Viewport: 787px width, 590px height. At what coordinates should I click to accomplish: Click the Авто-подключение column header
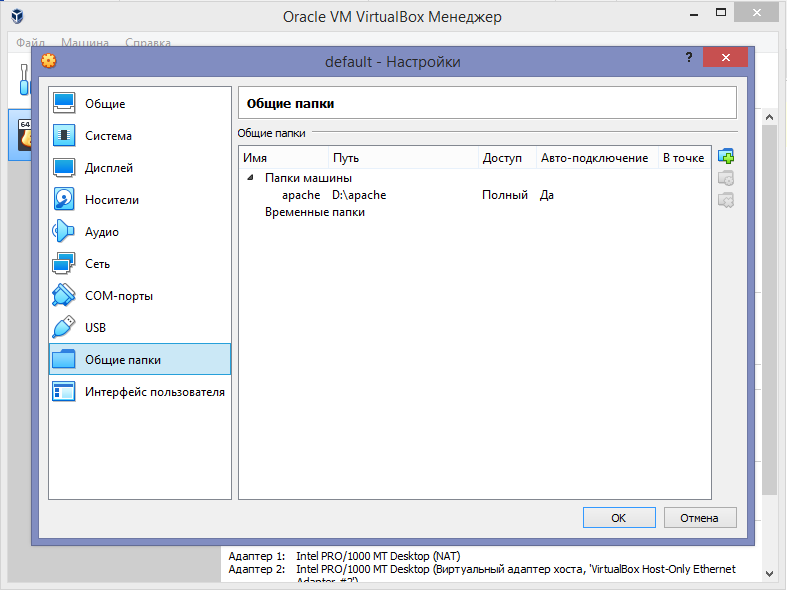[594, 158]
